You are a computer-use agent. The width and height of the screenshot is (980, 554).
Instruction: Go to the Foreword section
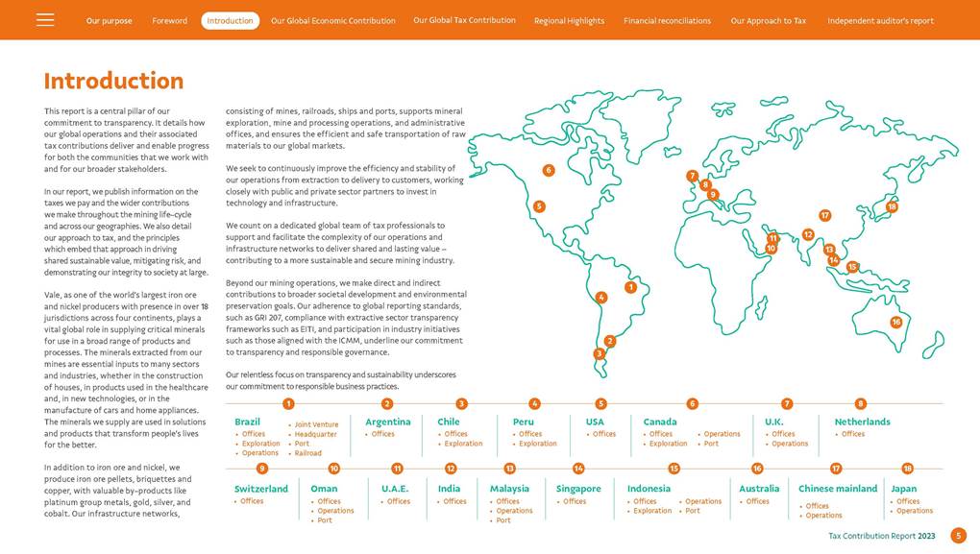(170, 20)
